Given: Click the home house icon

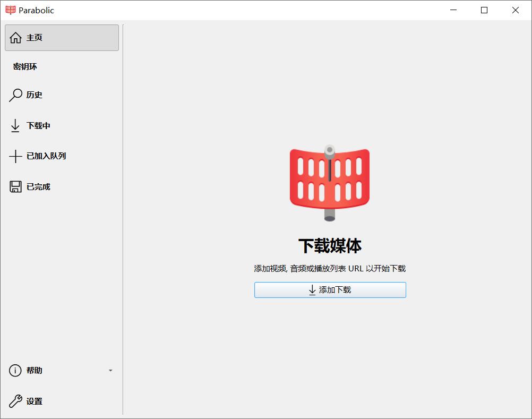Looking at the screenshot, I should tap(15, 38).
